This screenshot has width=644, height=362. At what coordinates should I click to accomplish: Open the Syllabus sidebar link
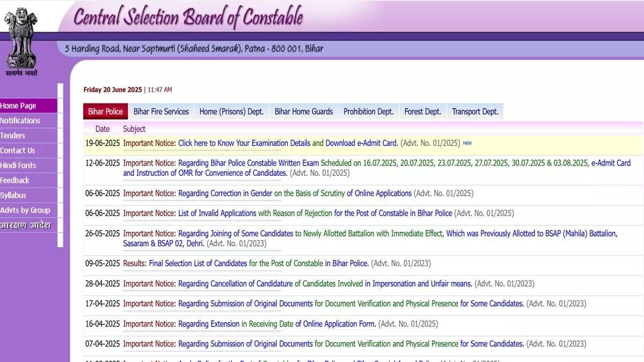[28, 195]
